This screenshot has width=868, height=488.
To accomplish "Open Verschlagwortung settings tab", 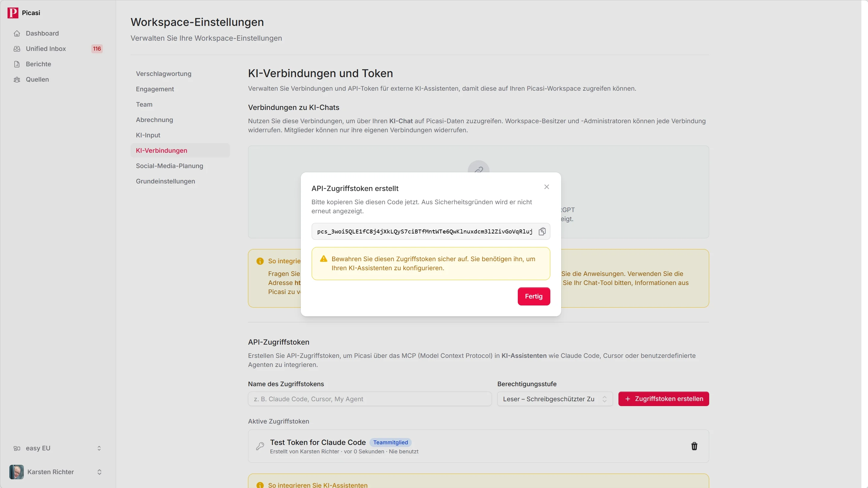I will pyautogui.click(x=180, y=74).
